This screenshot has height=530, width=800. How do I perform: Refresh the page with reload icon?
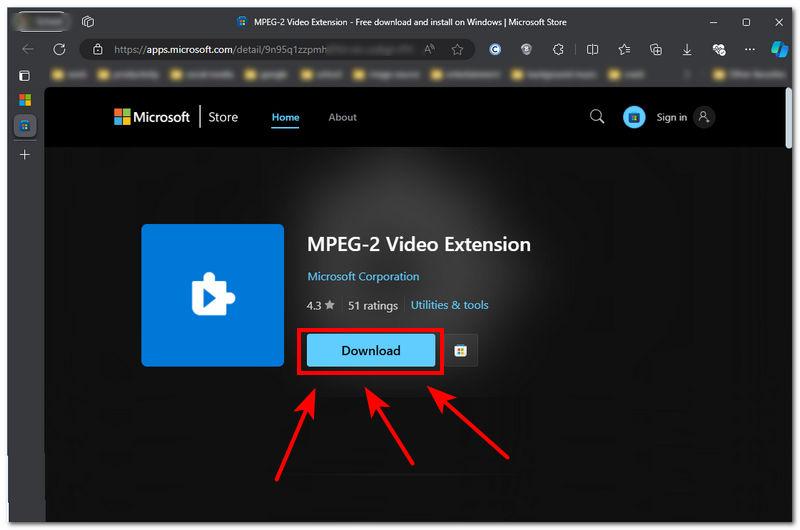(x=60, y=49)
